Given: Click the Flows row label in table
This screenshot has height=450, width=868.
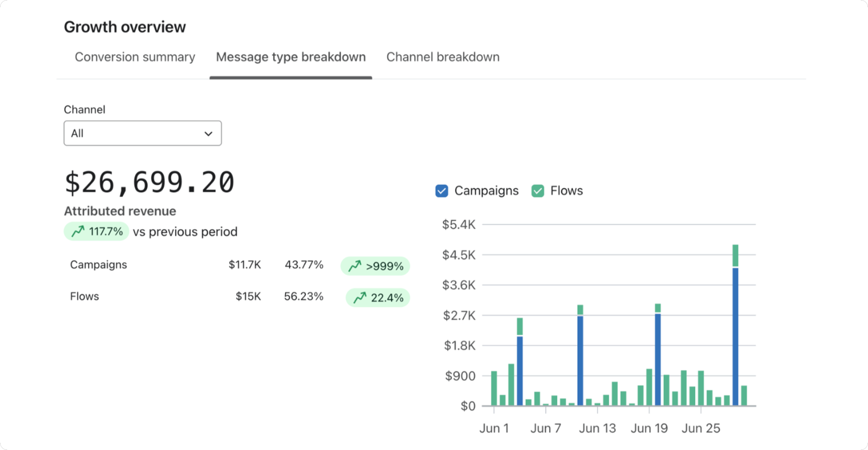Looking at the screenshot, I should coord(85,296).
